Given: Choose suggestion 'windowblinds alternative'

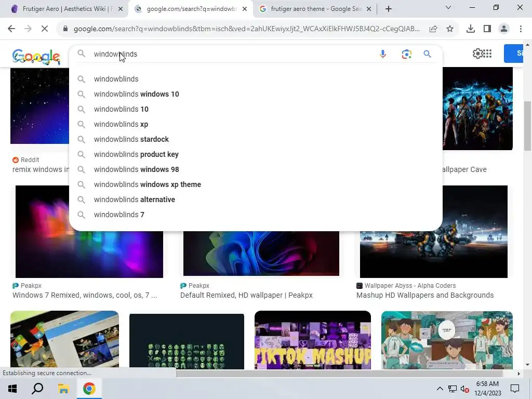Looking at the screenshot, I should coord(256,199).
